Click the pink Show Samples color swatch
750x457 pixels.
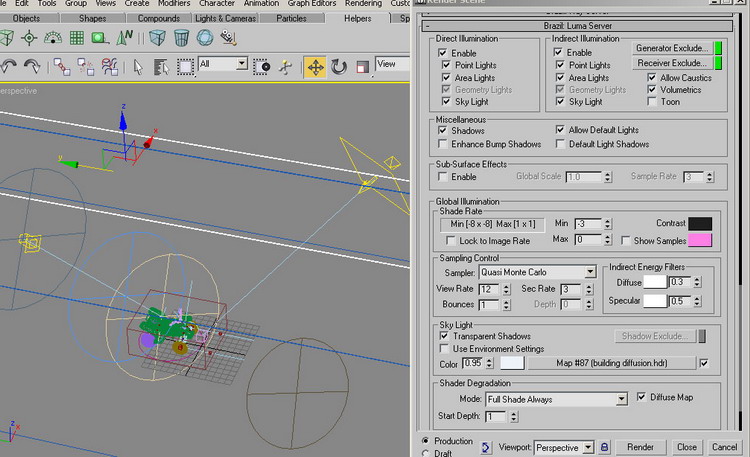point(697,241)
